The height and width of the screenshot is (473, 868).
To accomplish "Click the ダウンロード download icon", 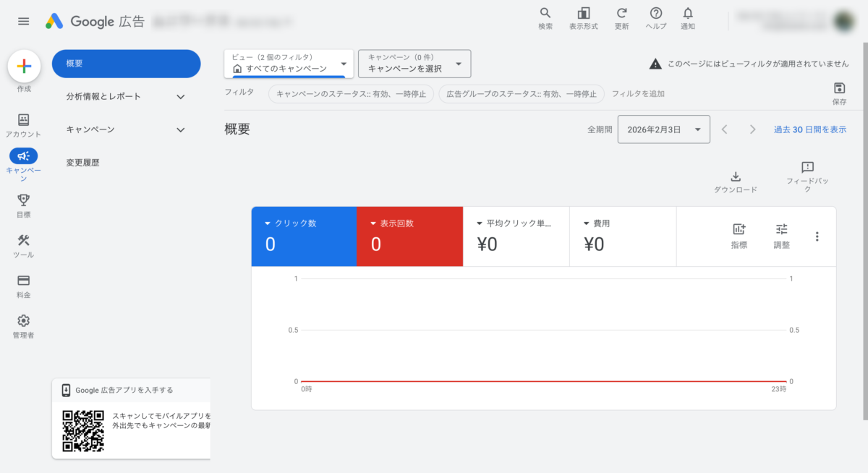I will tap(736, 177).
